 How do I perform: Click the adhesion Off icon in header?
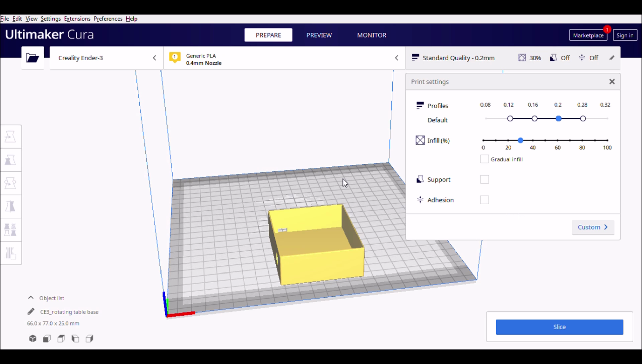[582, 58]
